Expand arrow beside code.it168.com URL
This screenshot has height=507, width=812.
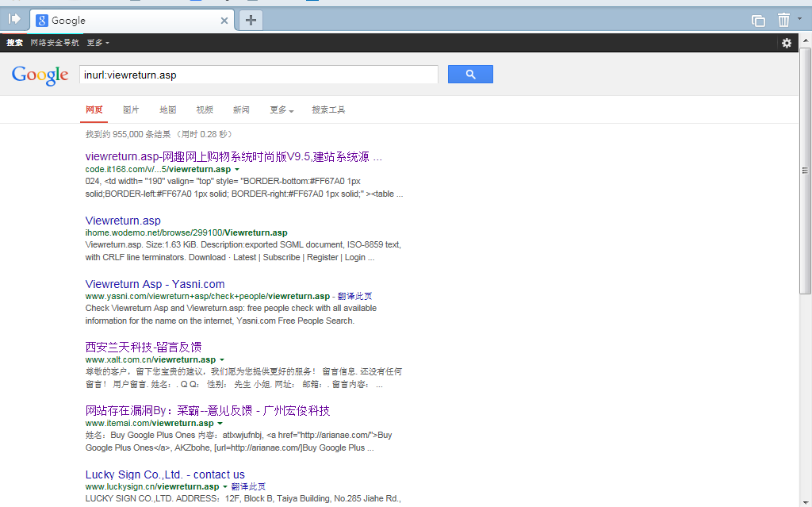pos(237,170)
